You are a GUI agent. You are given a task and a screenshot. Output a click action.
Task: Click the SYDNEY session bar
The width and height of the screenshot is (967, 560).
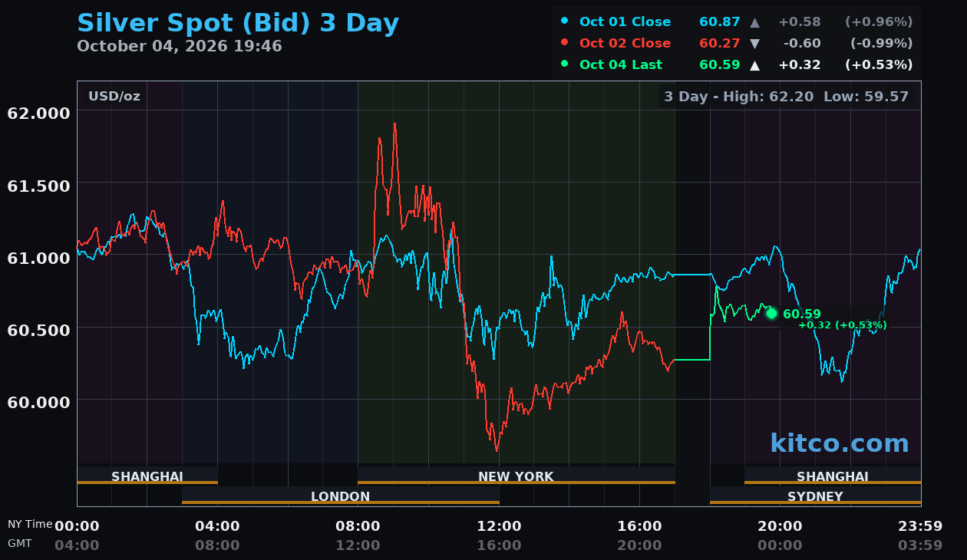tap(816, 496)
